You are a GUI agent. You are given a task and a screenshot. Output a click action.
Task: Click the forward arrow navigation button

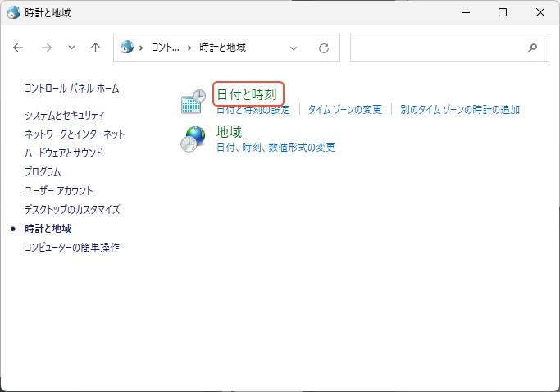click(46, 48)
